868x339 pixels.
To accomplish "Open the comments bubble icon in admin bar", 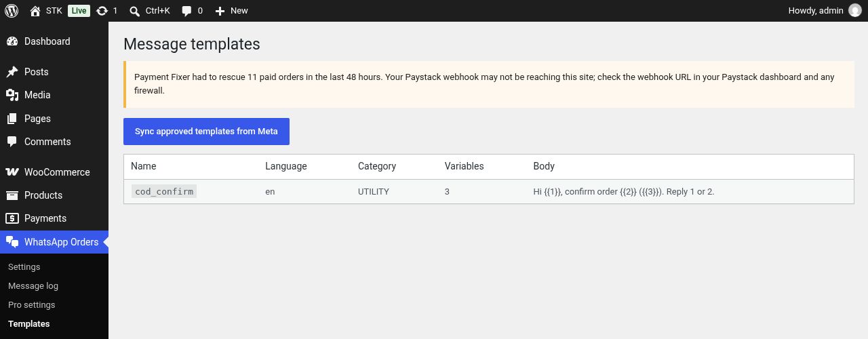I will point(186,11).
